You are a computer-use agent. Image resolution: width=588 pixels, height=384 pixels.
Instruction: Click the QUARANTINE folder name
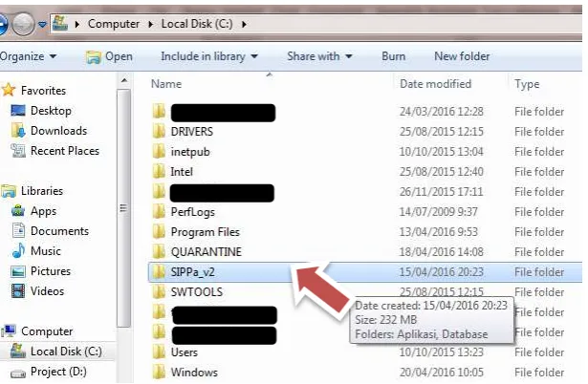coord(207,252)
